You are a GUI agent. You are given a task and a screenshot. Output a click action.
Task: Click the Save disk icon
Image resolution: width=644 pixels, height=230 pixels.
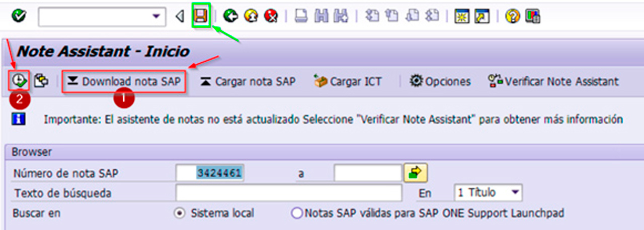point(201,17)
